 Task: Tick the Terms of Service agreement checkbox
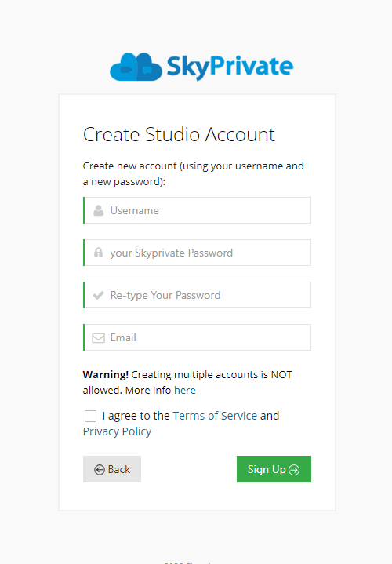click(90, 416)
